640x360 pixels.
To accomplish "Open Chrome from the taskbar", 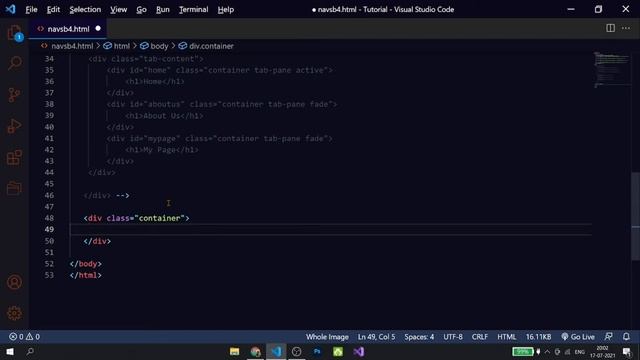I will tap(256, 351).
